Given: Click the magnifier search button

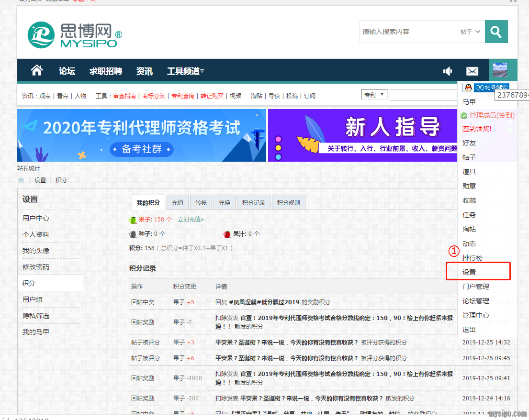Looking at the screenshot, I should [x=496, y=32].
